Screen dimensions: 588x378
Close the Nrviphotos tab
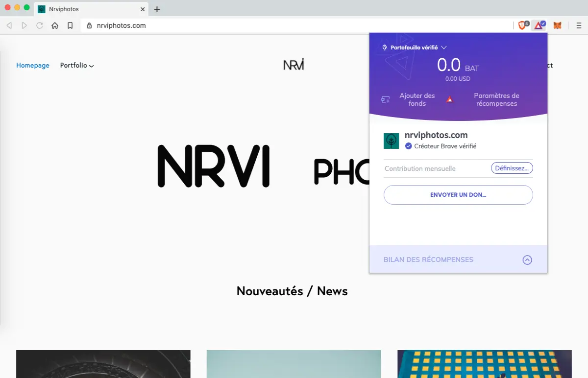point(143,9)
